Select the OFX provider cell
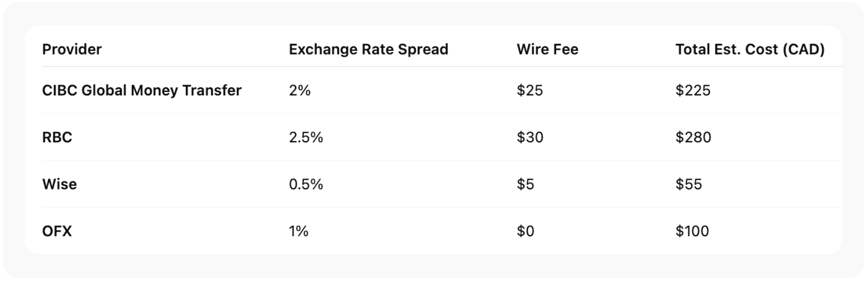Screen dimensions: 868x281 pos(57,231)
